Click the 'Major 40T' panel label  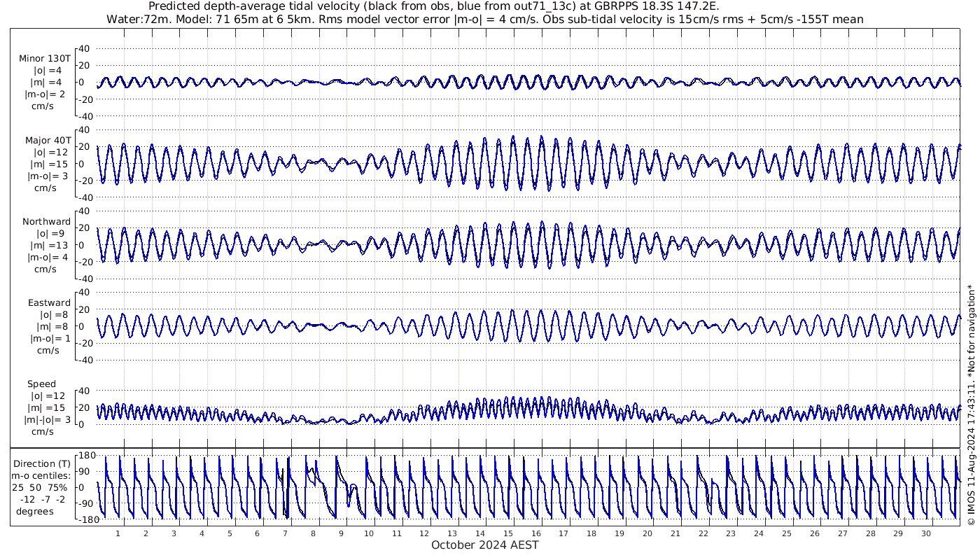tap(47, 140)
